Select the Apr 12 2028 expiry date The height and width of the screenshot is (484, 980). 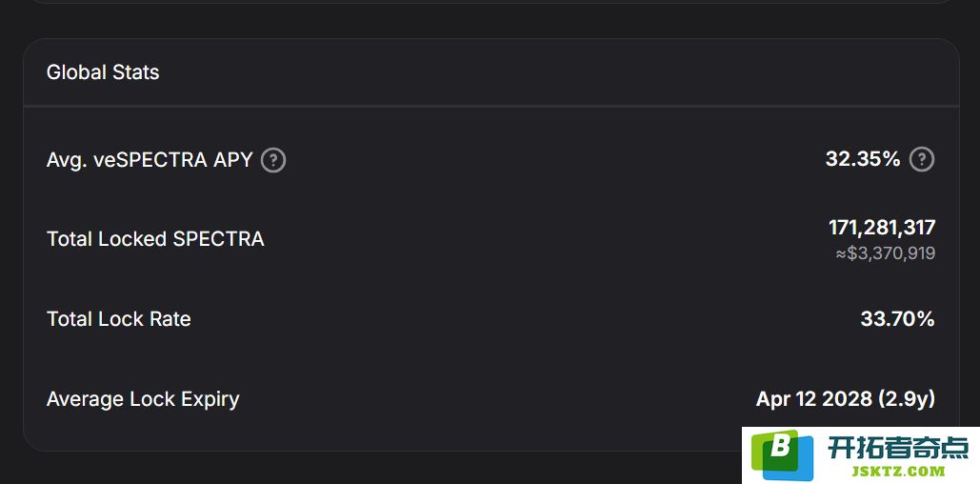point(813,399)
